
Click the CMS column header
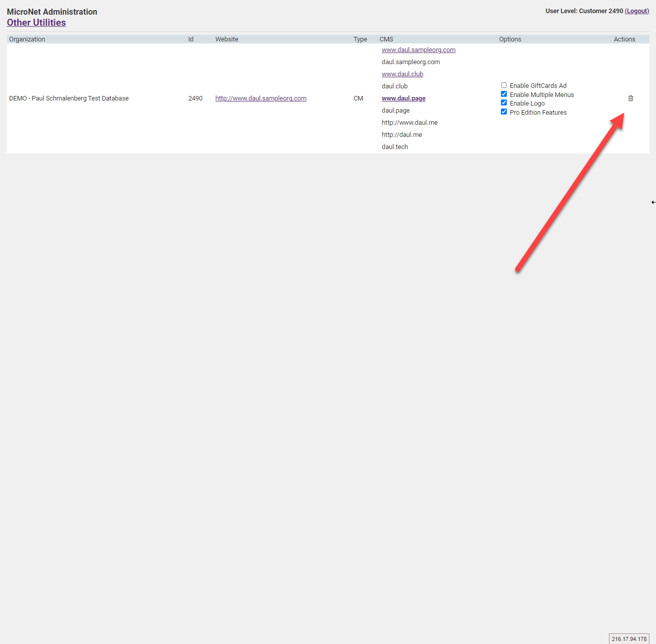click(x=386, y=39)
